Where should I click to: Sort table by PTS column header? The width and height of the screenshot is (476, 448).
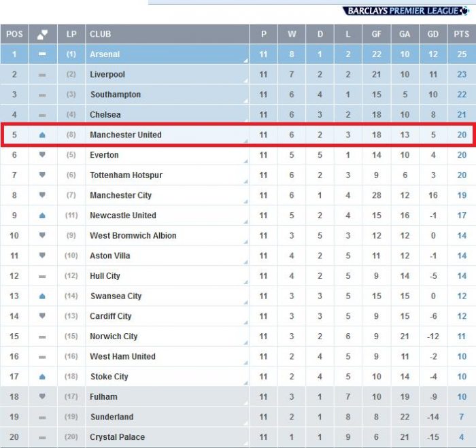[x=462, y=34]
